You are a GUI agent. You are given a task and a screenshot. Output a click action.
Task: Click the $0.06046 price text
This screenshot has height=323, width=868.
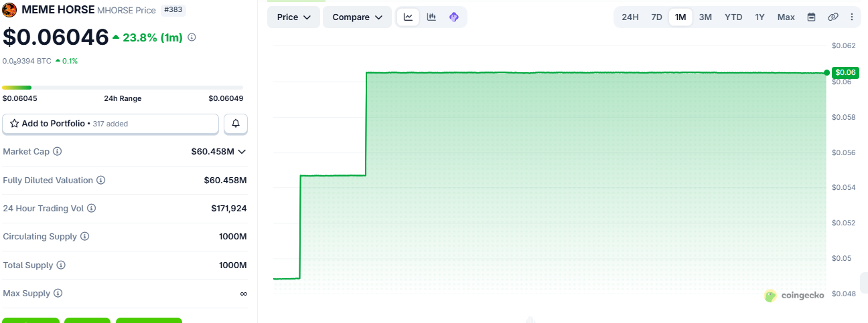tap(56, 37)
